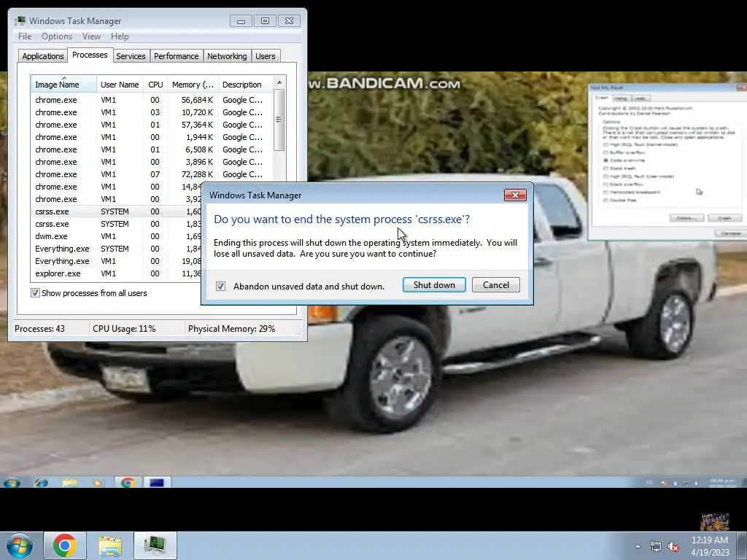The image size is (747, 560).
Task: Click the Start orb in the recorded video taskbar
Action: [11, 483]
